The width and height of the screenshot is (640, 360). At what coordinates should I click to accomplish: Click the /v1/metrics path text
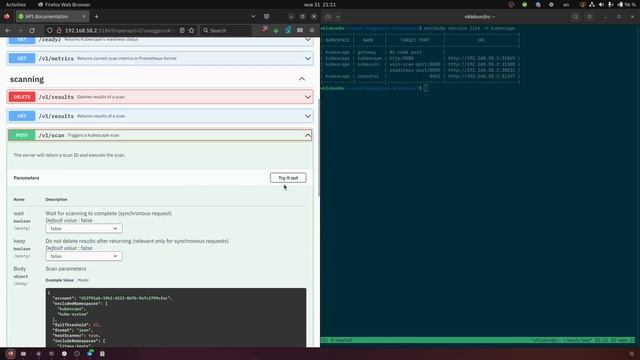pyautogui.click(x=56, y=58)
